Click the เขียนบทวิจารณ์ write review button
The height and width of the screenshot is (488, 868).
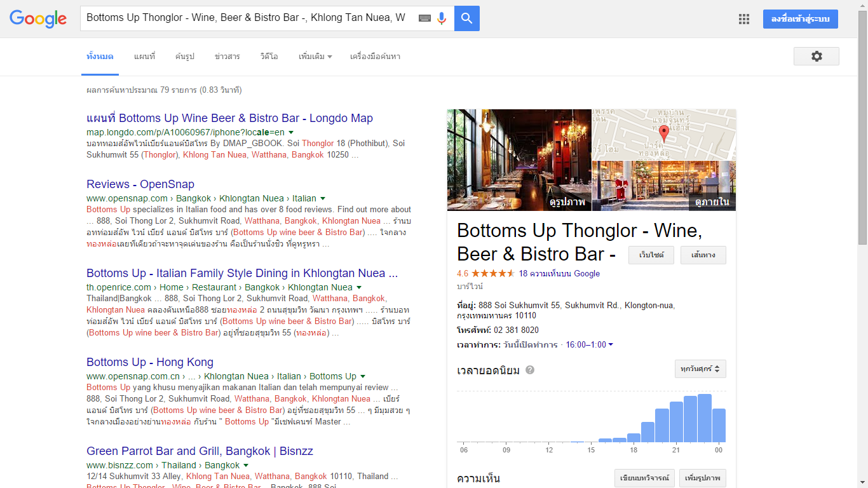[x=644, y=478]
